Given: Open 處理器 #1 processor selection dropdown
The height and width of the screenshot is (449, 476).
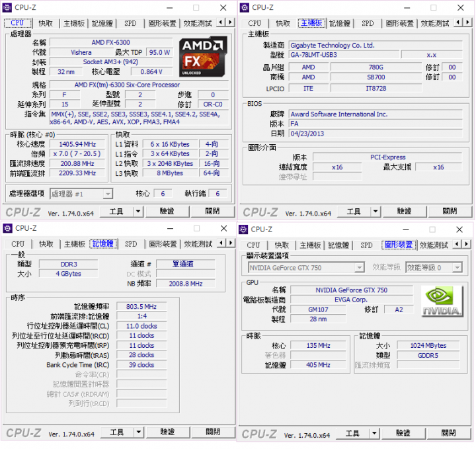Looking at the screenshot, I should pyautogui.click(x=108, y=194).
